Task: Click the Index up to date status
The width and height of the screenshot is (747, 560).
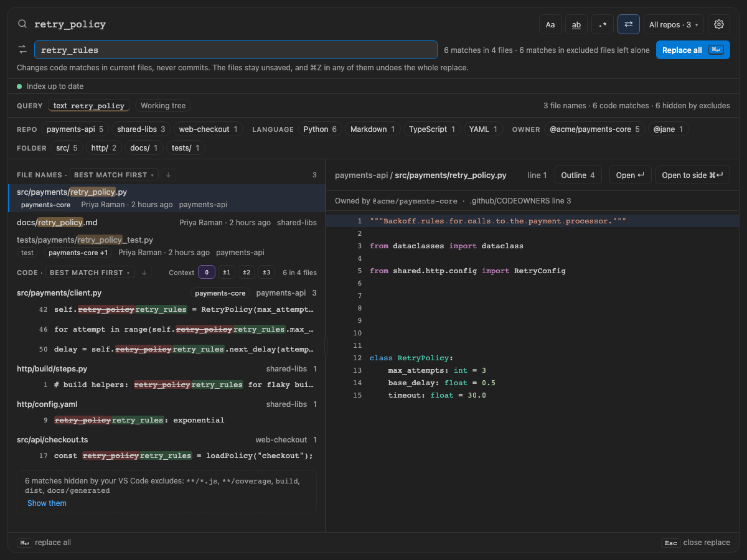Action: [50, 86]
